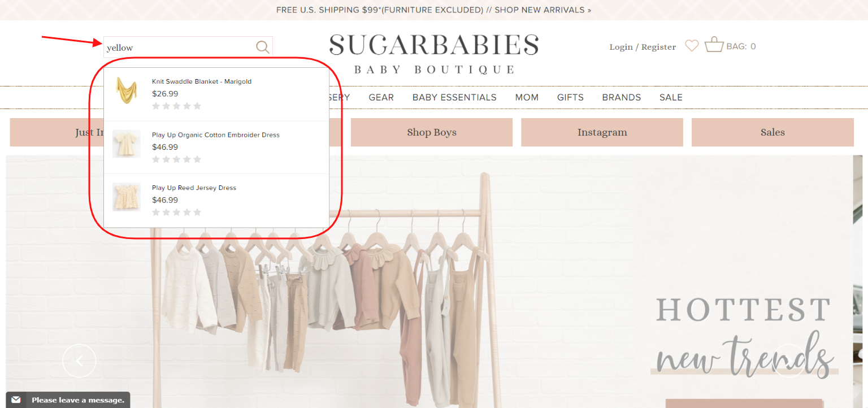Viewport: 868px width, 408px height.
Task: Click the left carousel arrow
Action: (x=79, y=360)
